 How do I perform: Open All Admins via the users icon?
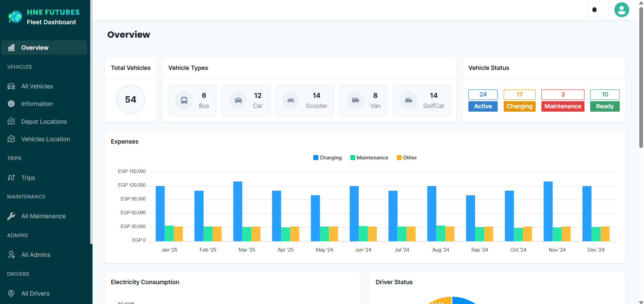(11, 255)
